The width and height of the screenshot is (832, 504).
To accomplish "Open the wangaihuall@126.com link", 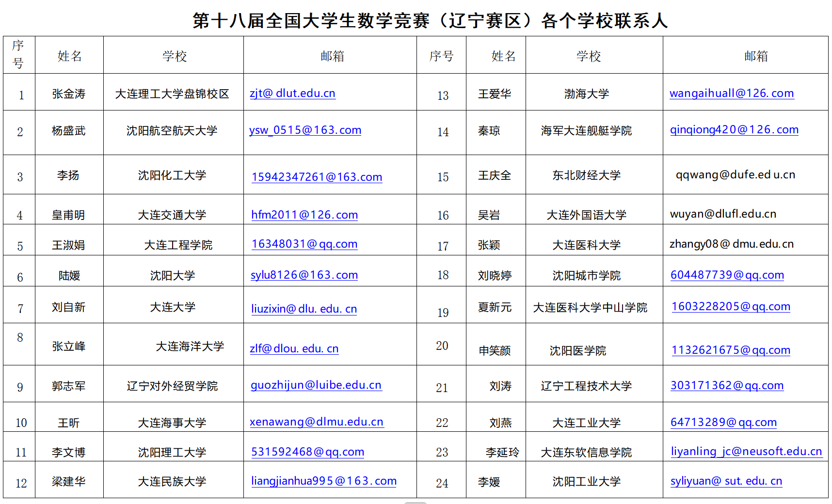I will pos(732,93).
